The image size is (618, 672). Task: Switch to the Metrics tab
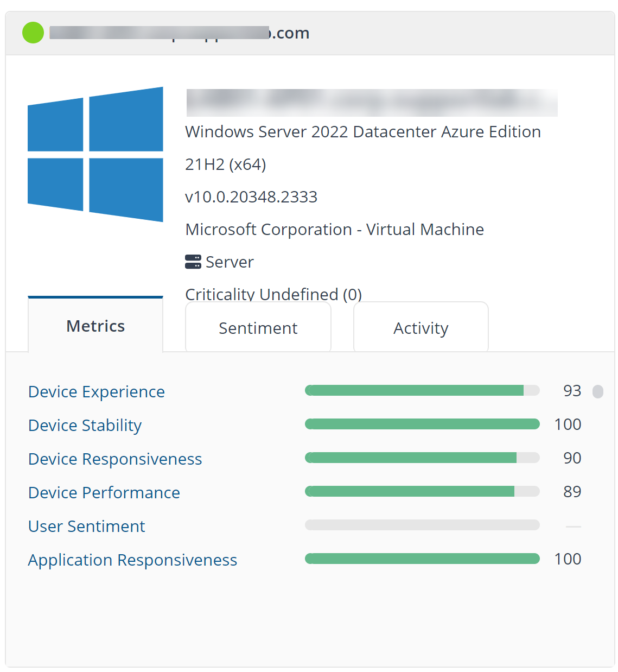(95, 326)
